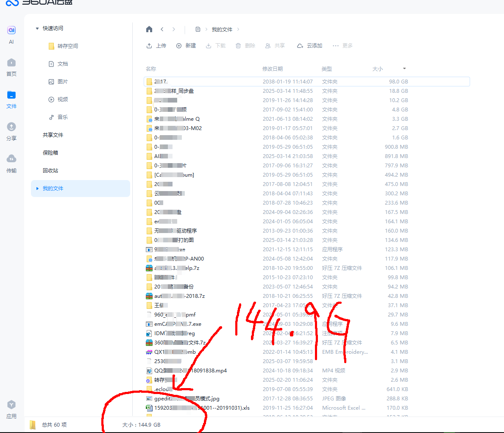Select 图片 in the quick access list
This screenshot has width=504, height=433.
62,82
